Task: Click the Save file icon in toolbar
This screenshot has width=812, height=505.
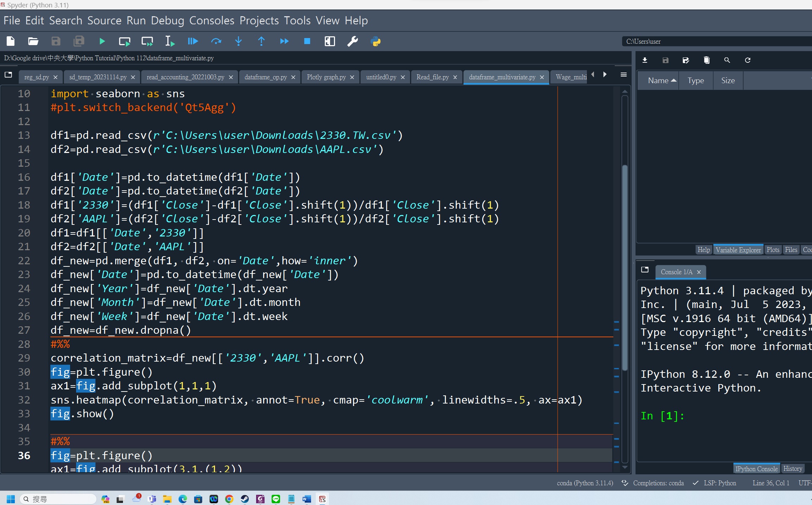Action: 55,41
